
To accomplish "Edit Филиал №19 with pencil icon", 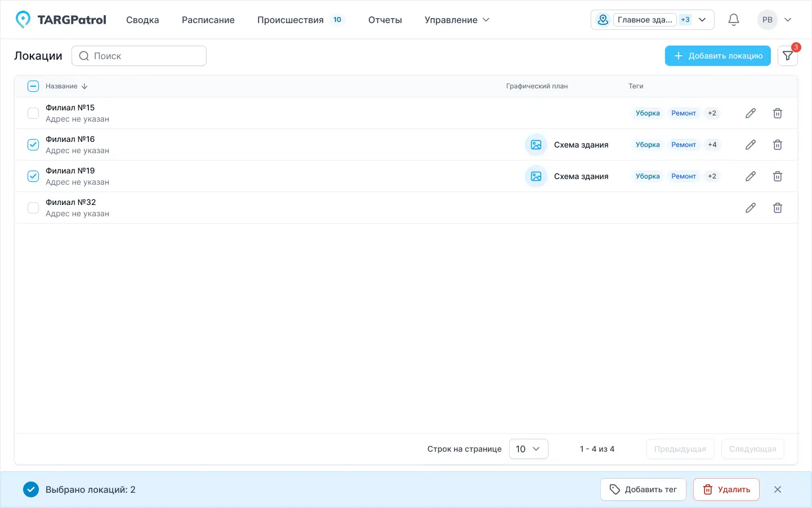I will [751, 176].
